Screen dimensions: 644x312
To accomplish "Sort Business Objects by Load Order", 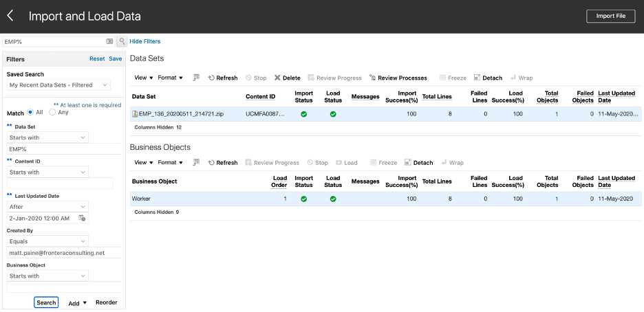I will coord(279,181).
